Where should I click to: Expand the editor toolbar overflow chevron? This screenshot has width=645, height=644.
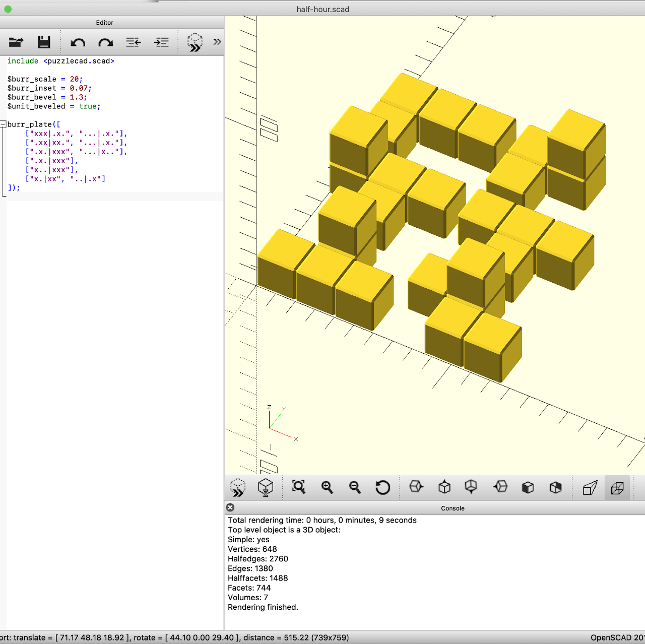point(217,42)
